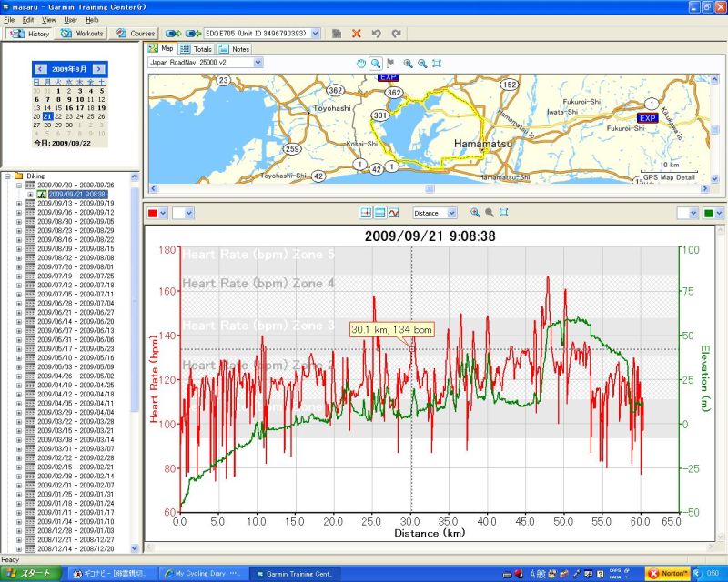Viewport: 728px width, 582px height.
Task: Expand the 2009/08/30 - 2009/09/05 week
Action: coord(19,221)
